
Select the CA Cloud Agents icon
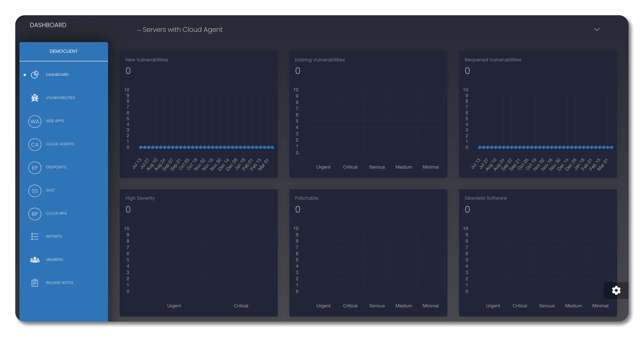(x=35, y=144)
